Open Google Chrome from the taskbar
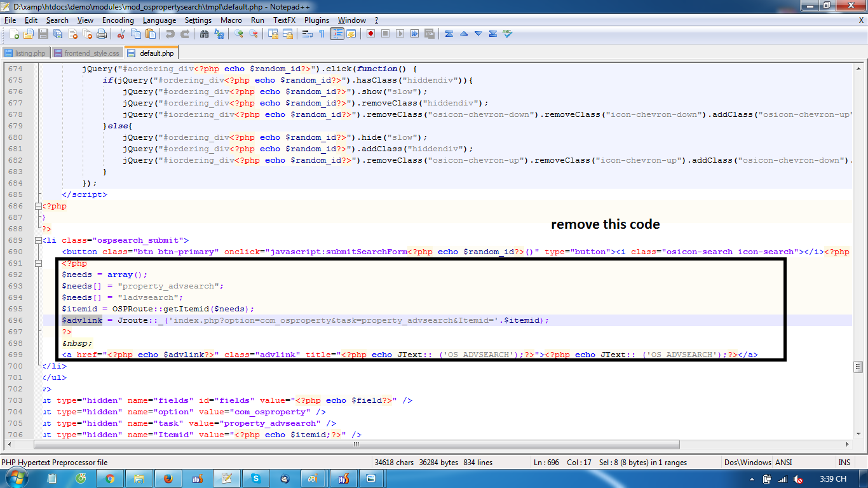The image size is (868, 488). (110, 478)
